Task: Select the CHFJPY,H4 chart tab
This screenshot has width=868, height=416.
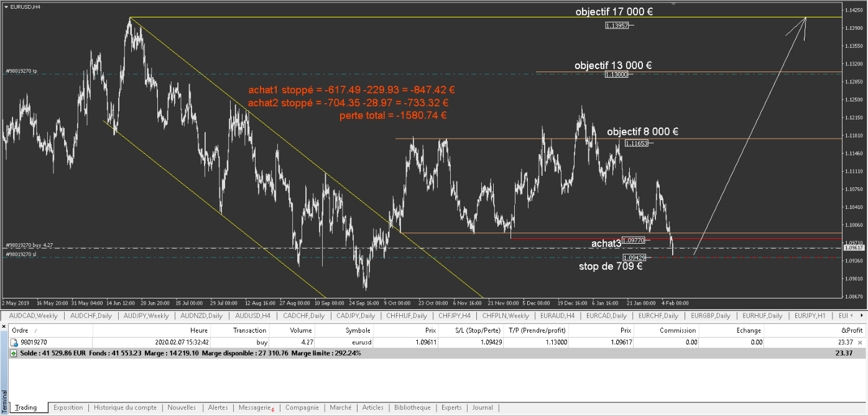Action: coord(454,316)
